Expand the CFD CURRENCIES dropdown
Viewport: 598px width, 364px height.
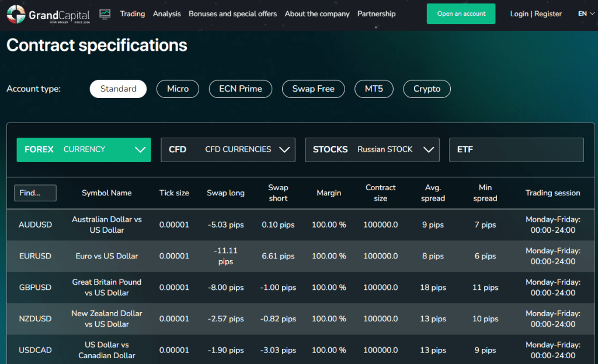228,150
